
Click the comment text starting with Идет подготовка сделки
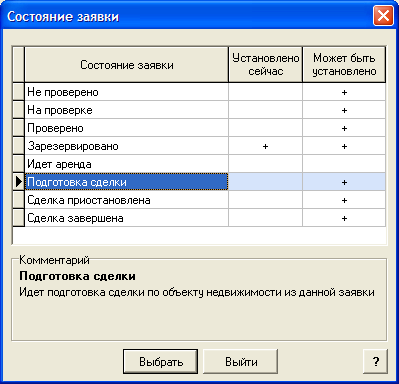(x=197, y=292)
